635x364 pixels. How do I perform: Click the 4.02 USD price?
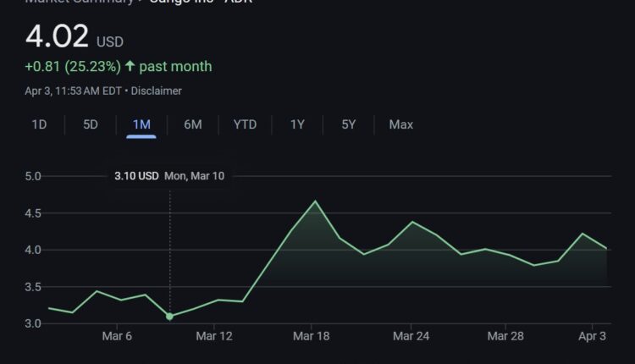(58, 37)
